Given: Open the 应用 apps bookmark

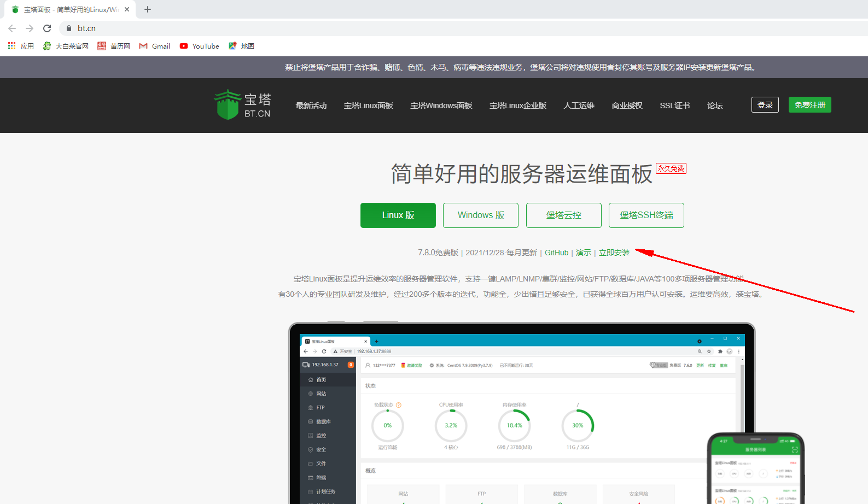Looking at the screenshot, I should [21, 46].
